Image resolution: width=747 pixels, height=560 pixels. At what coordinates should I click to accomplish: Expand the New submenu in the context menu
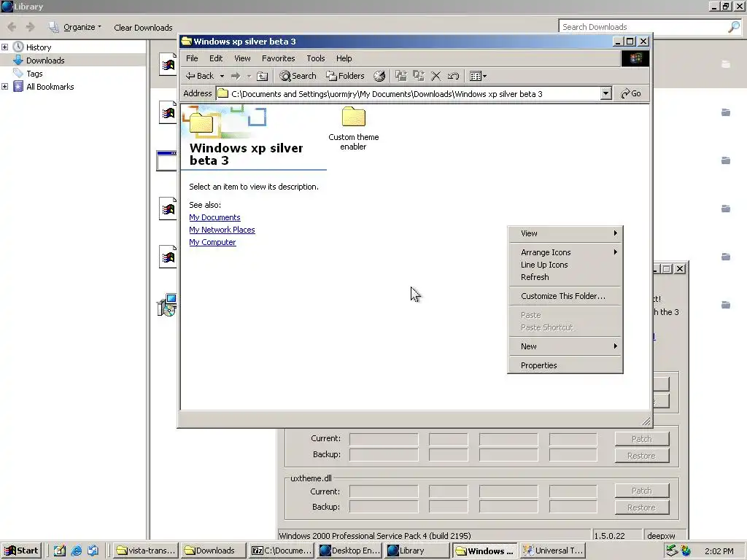click(565, 346)
